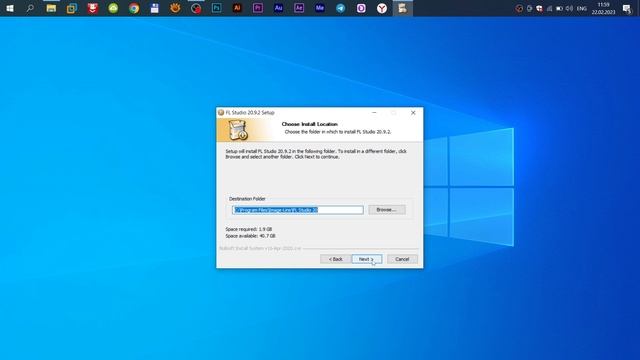This screenshot has height=360, width=640.
Task: Close the FL Studio 20.9.2 Setup window
Action: (413, 113)
